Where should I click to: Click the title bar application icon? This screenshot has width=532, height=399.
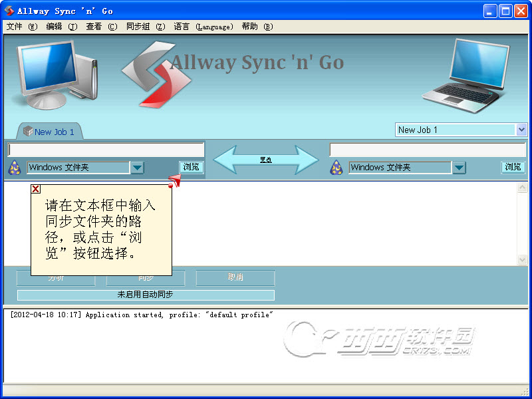coord(9,11)
